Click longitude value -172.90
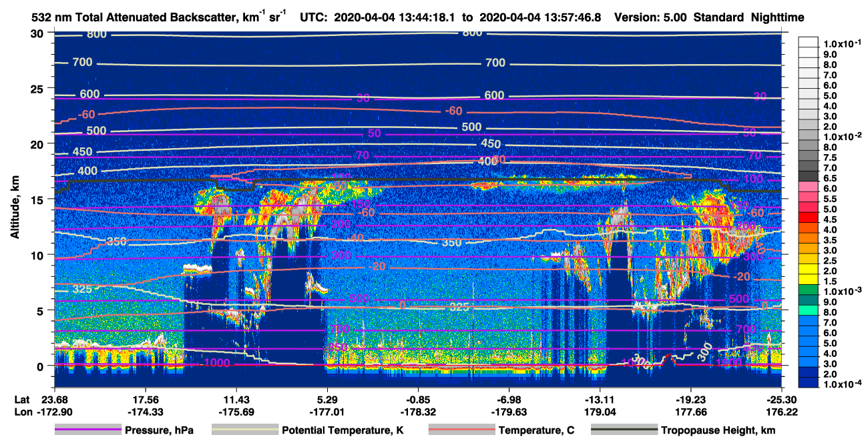This screenshot has width=868, height=445. (54, 412)
